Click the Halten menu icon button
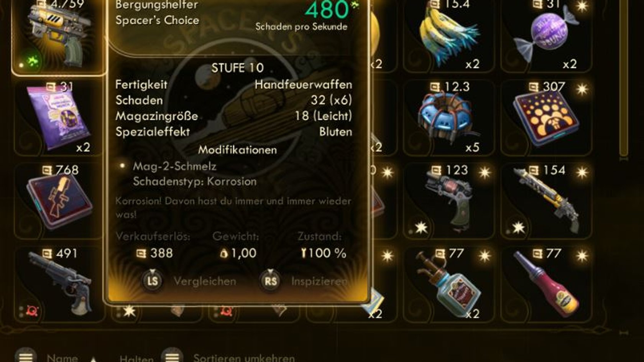The width and height of the screenshot is (644, 362). pyautogui.click(x=172, y=357)
